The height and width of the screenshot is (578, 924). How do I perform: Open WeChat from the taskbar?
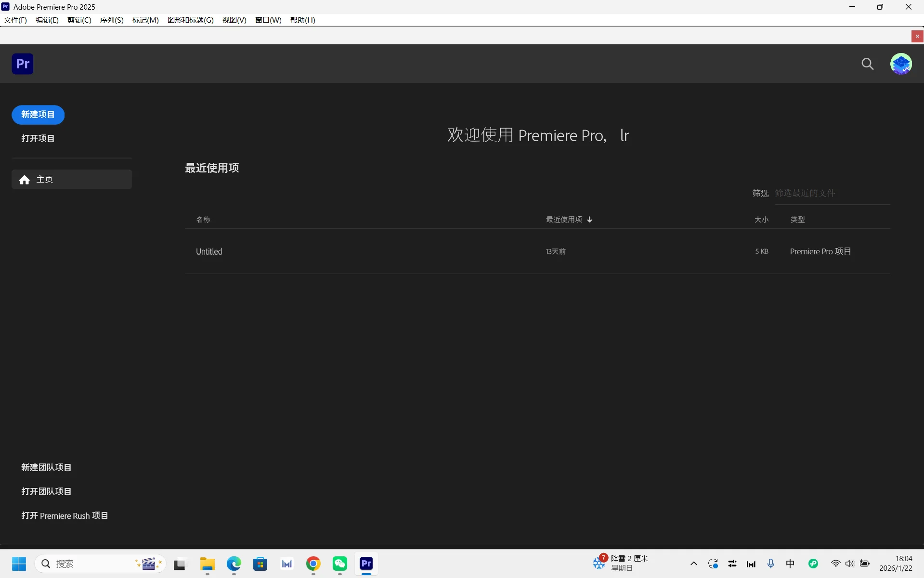340,564
